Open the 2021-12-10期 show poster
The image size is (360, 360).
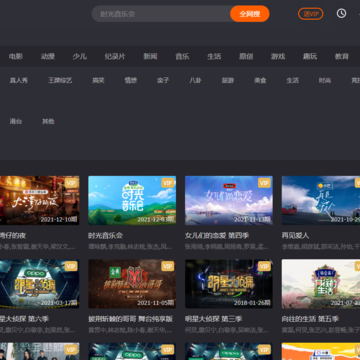pos(40,200)
